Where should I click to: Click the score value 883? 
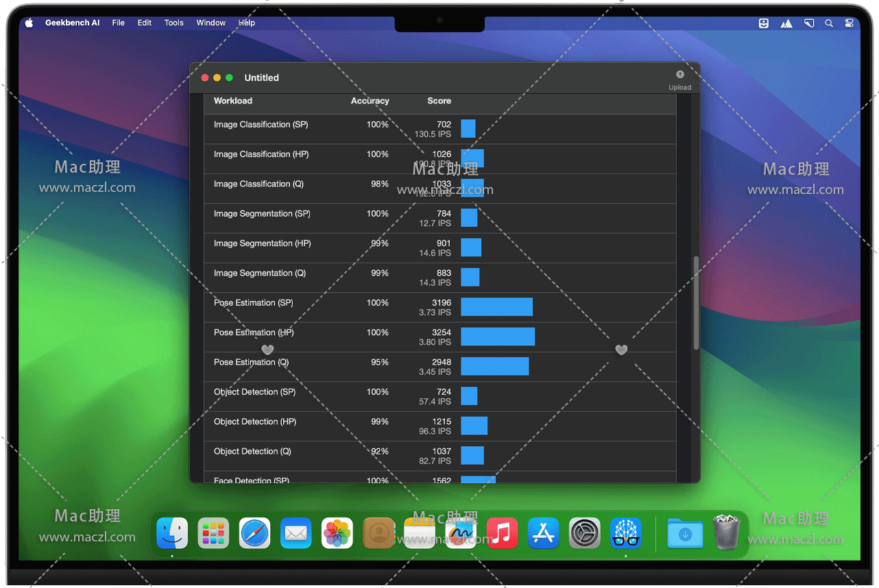pyautogui.click(x=444, y=273)
